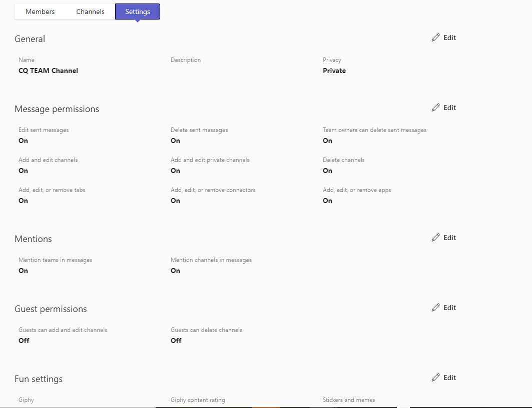The image size is (532, 408).
Task: Turn off Add, edit, or remove connectors
Action: click(175, 200)
